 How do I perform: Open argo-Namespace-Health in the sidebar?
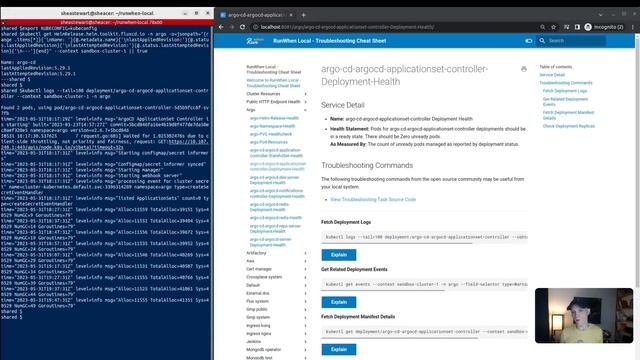(x=272, y=126)
